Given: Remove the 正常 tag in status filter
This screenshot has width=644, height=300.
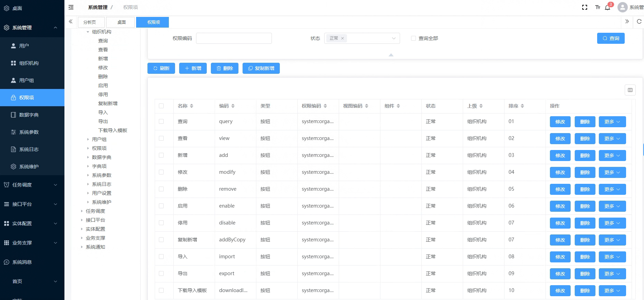Looking at the screenshot, I should [343, 38].
